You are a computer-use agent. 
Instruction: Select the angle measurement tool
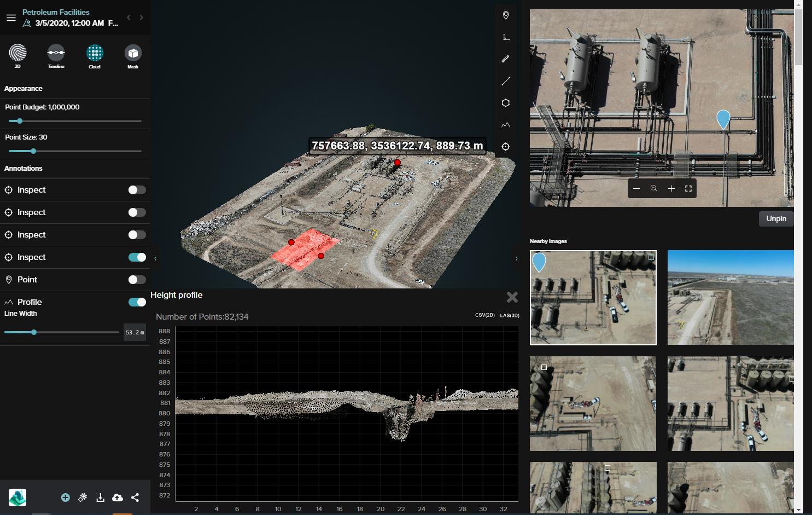506,37
